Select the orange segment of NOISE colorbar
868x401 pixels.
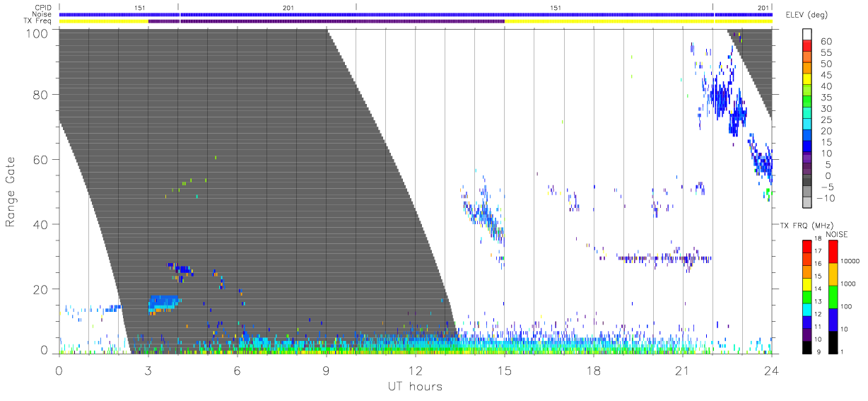(833, 274)
